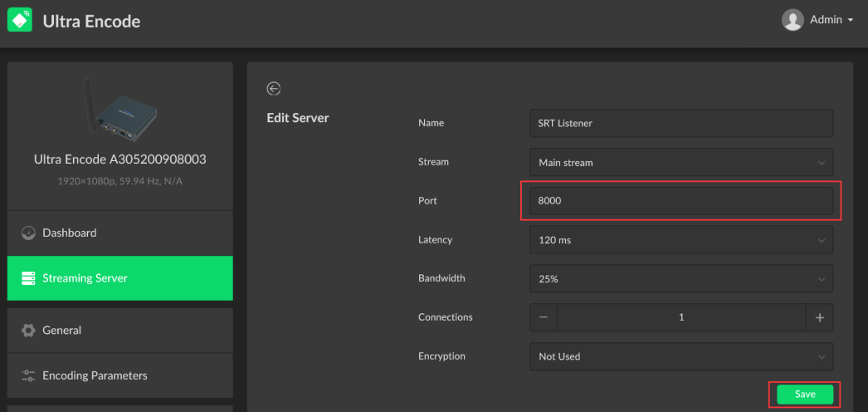This screenshot has width=868, height=412.
Task: Click the green Save button
Action: [x=805, y=395]
